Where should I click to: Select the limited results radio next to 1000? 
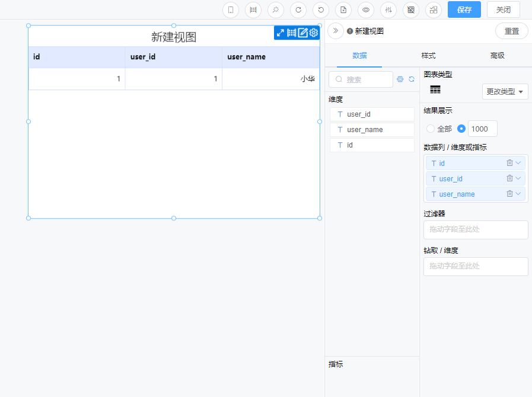pos(461,129)
